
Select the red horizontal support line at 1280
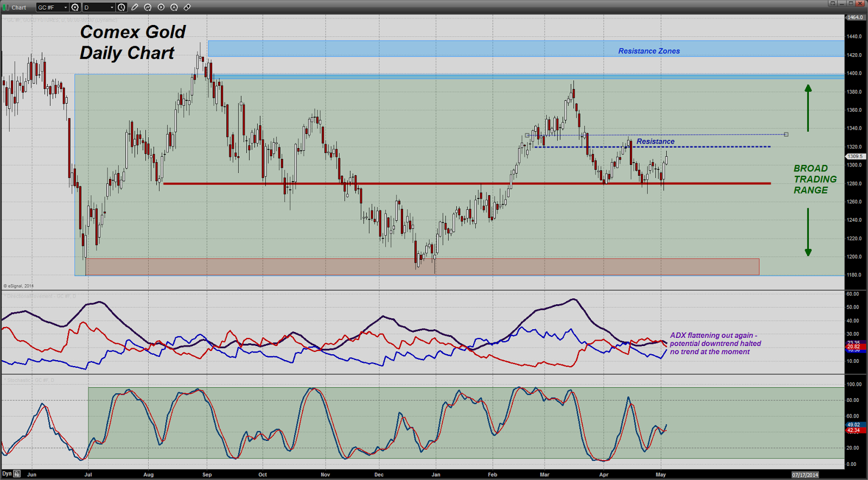(467, 183)
